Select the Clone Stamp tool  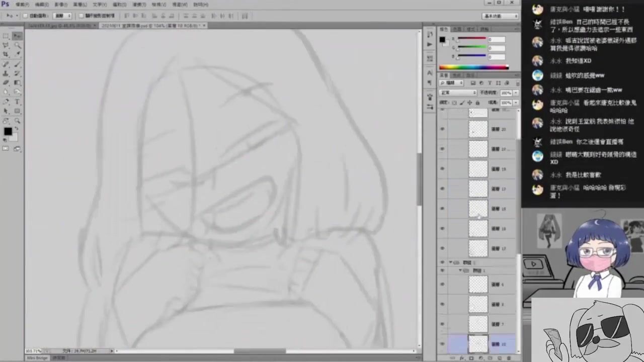tap(6, 73)
